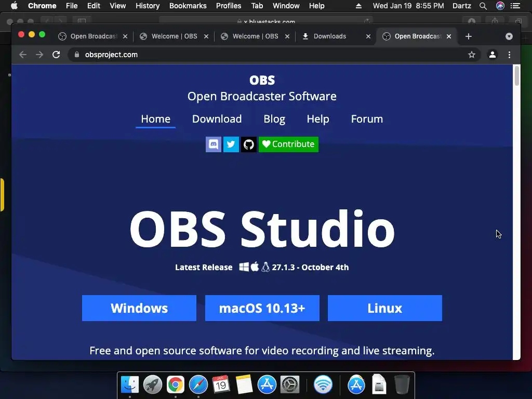532x399 pixels.
Task: Close the first Open Broadcaster tab
Action: coord(125,36)
